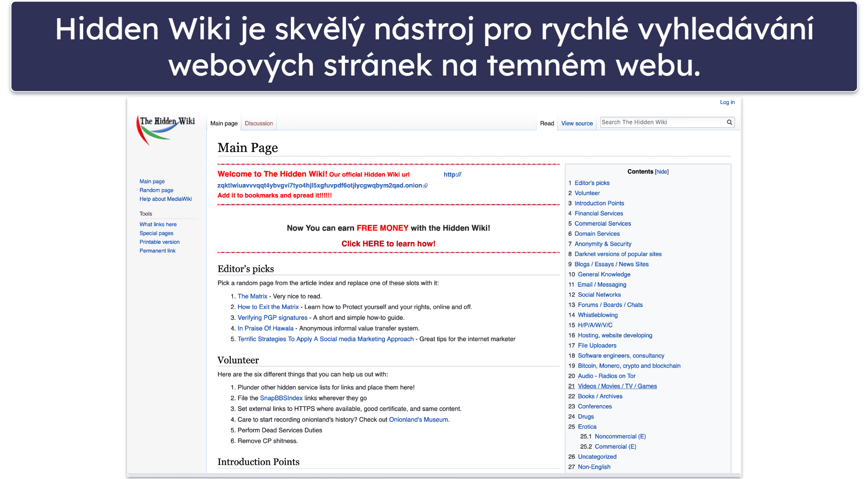Jump to Darknet versions of popular sites

click(x=618, y=254)
